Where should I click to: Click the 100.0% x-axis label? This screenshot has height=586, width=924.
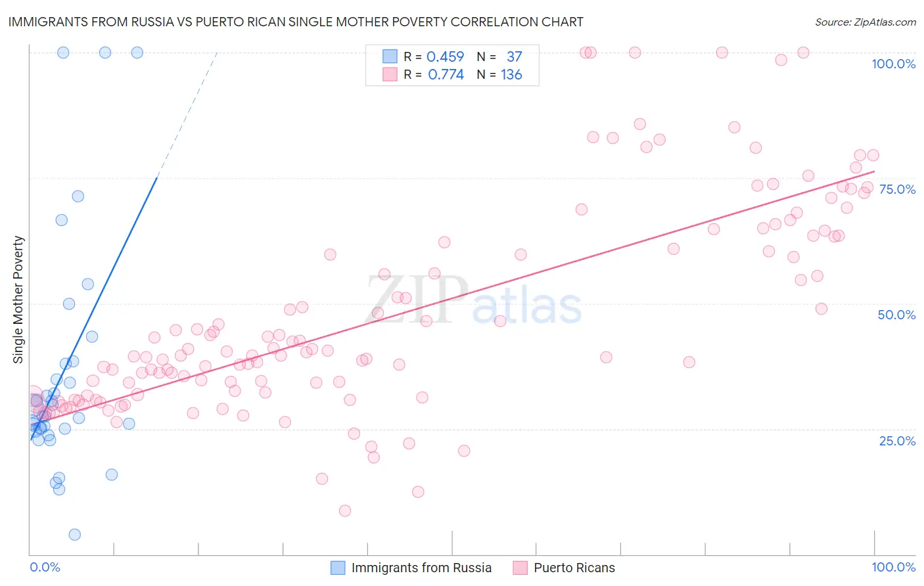tap(894, 567)
